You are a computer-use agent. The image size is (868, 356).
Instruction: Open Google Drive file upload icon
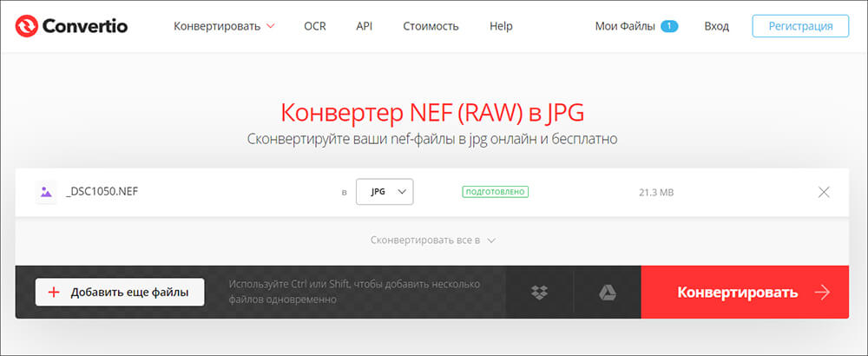(x=608, y=293)
